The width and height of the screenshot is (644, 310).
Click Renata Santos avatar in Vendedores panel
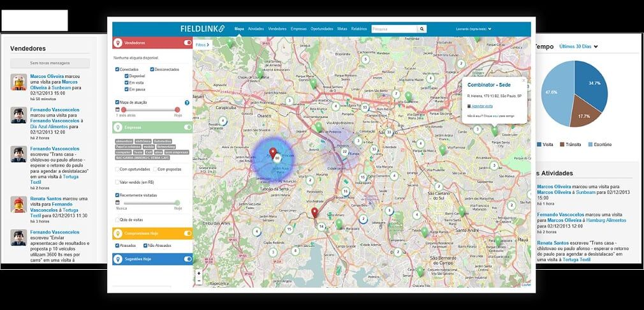(x=18, y=205)
